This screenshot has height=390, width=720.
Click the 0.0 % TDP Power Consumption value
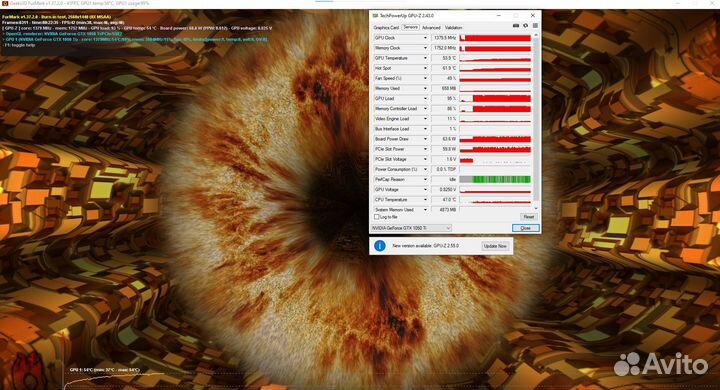coord(444,169)
